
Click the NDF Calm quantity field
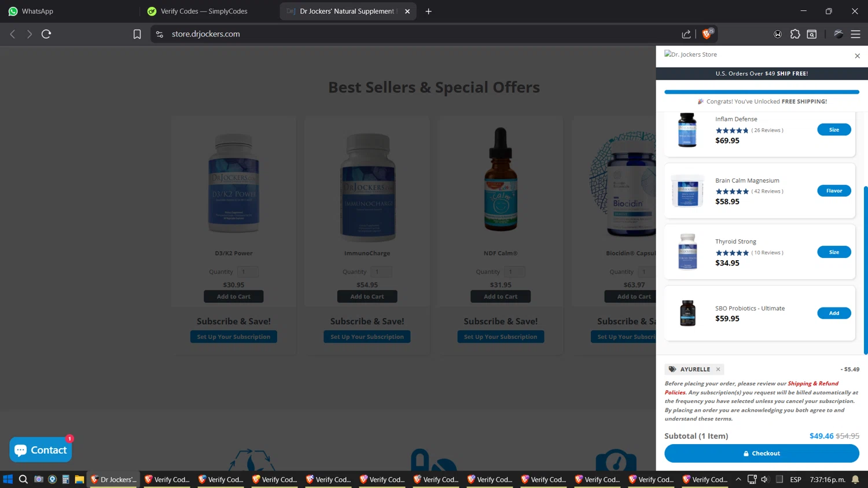pos(514,272)
